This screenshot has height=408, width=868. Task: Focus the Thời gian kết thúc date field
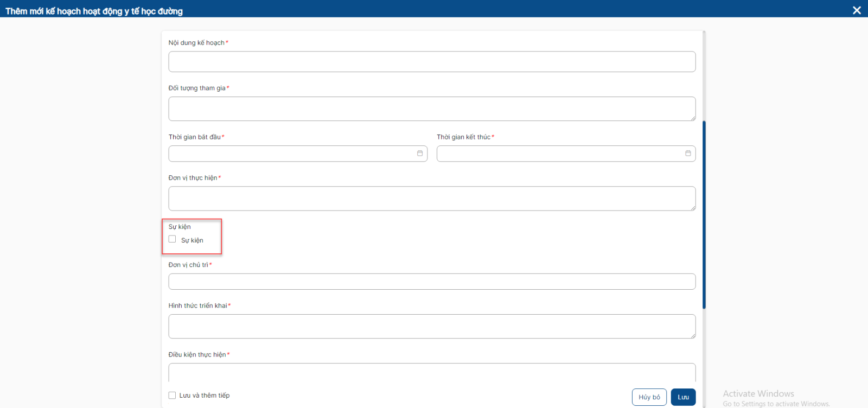559,154
